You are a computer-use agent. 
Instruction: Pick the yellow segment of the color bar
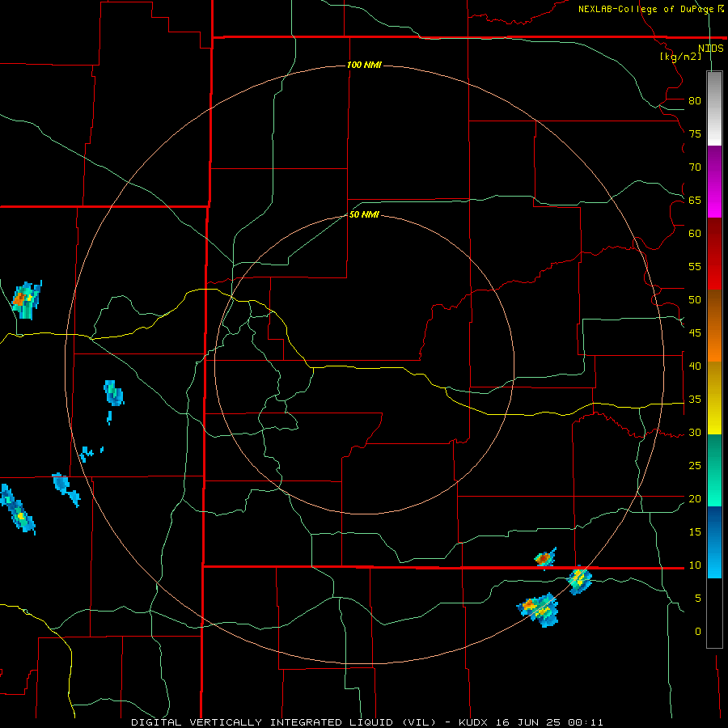(714, 398)
